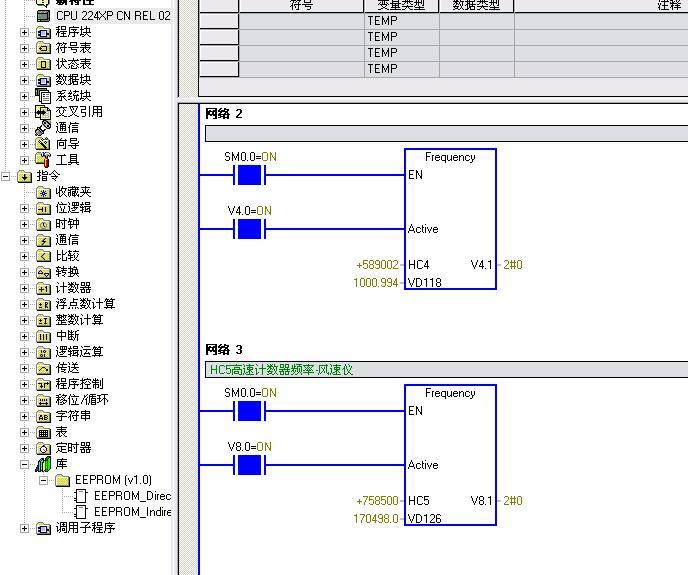
Task: Open the 状态表 status chart icon
Action: pos(43,64)
